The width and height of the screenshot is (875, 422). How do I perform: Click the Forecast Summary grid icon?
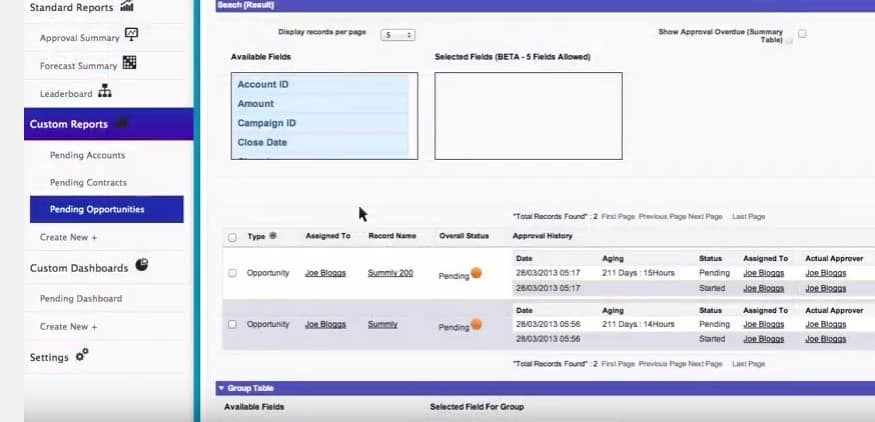(x=129, y=64)
